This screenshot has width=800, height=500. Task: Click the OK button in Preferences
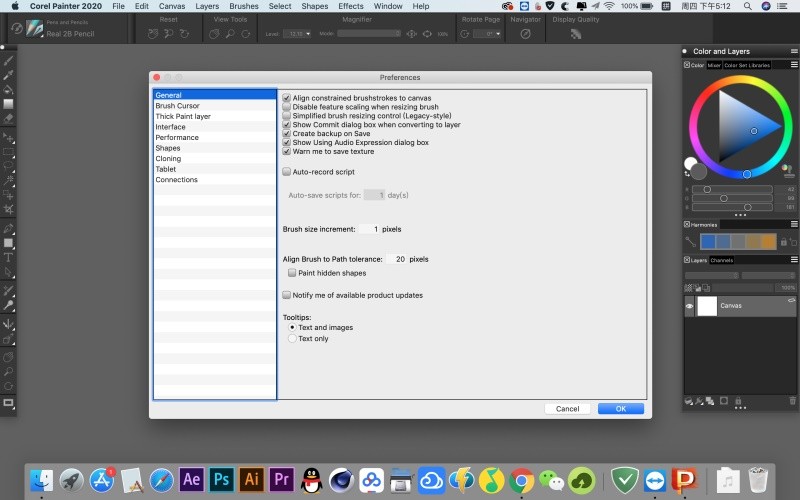[620, 409]
